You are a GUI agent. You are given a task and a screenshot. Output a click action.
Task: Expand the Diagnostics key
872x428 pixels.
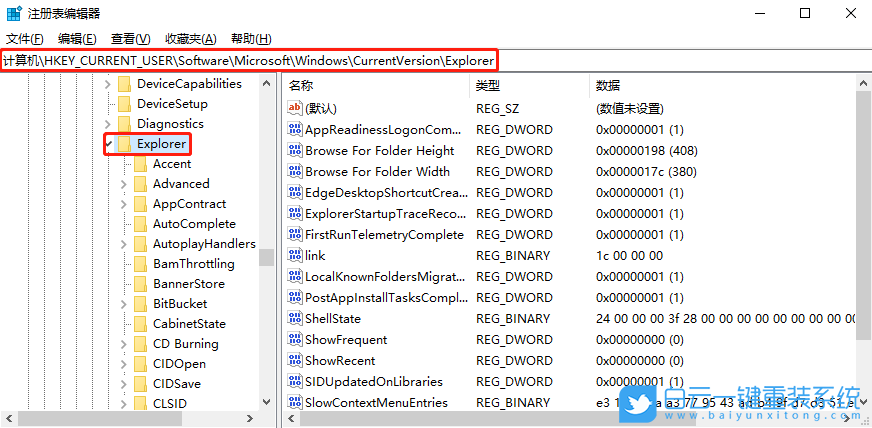(108, 124)
